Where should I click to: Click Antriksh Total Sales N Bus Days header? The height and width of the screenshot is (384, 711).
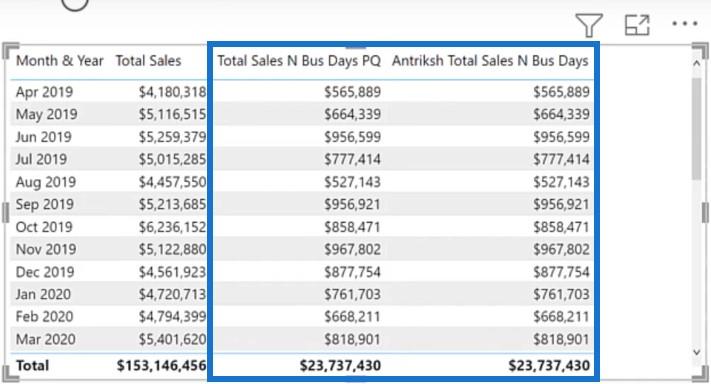coord(490,61)
